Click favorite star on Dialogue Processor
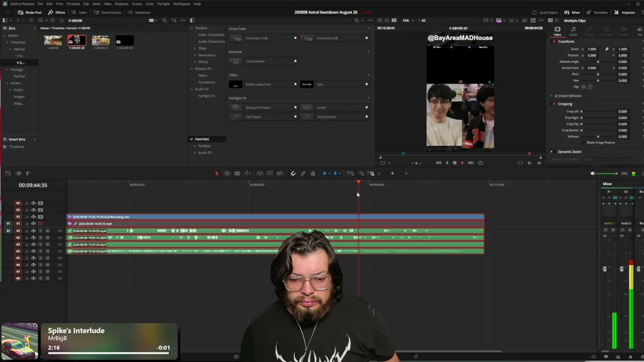This screenshot has height=362, width=644. click(295, 107)
